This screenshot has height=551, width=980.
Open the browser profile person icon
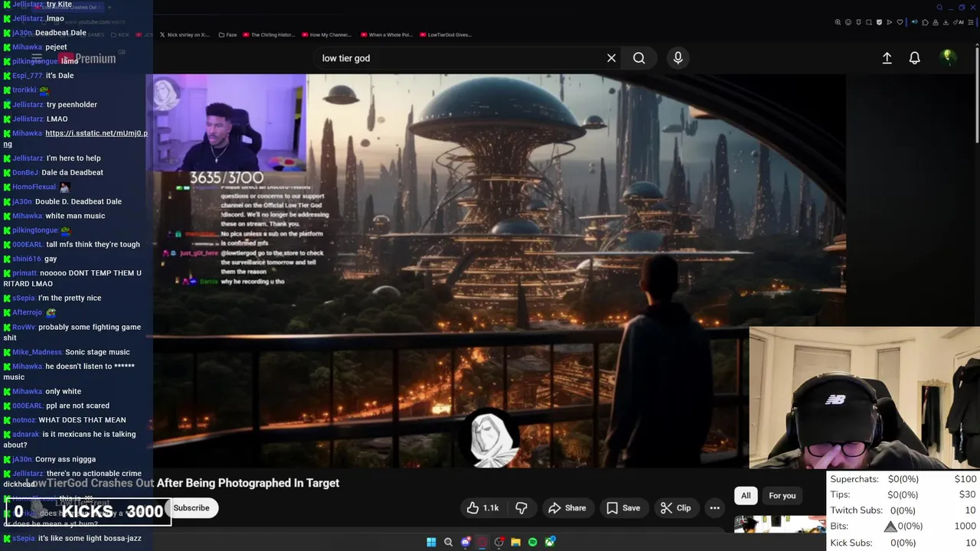pos(936,22)
